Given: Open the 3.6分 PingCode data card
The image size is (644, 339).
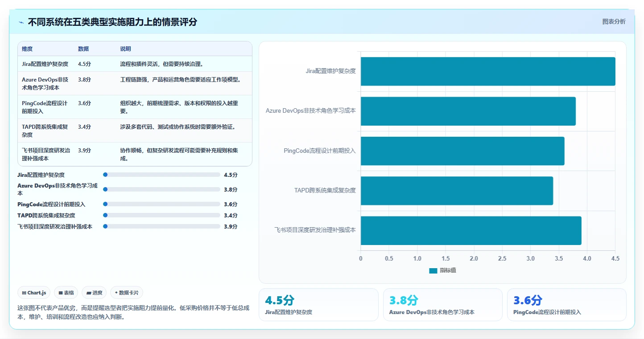Looking at the screenshot, I should (x=566, y=305).
